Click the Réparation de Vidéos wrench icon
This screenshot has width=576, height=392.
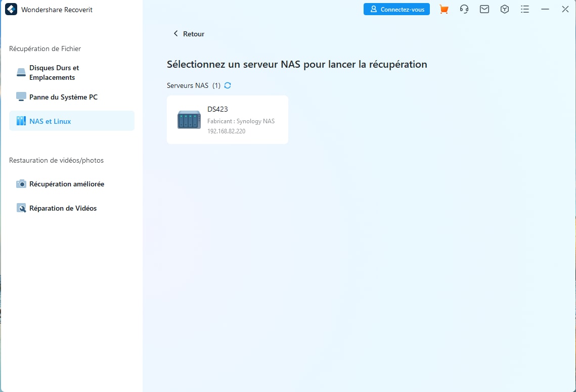coord(21,208)
